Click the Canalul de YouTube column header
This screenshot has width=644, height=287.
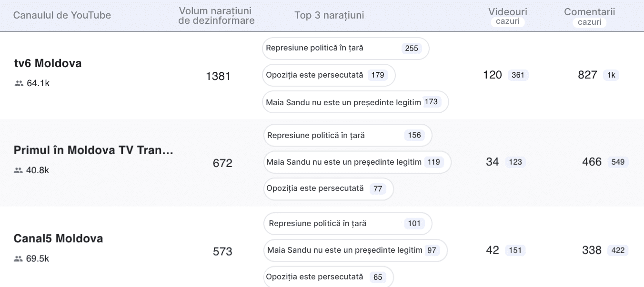click(x=62, y=15)
